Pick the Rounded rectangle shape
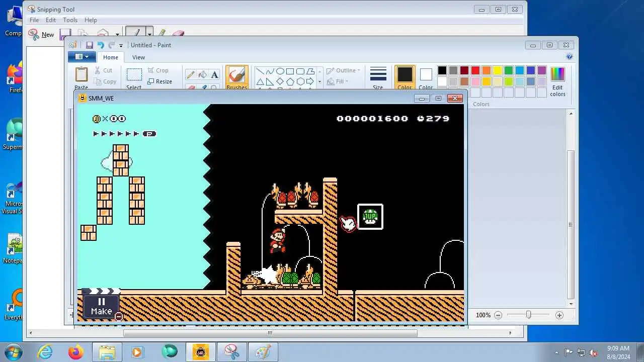This screenshot has width=644, height=362. (300, 71)
